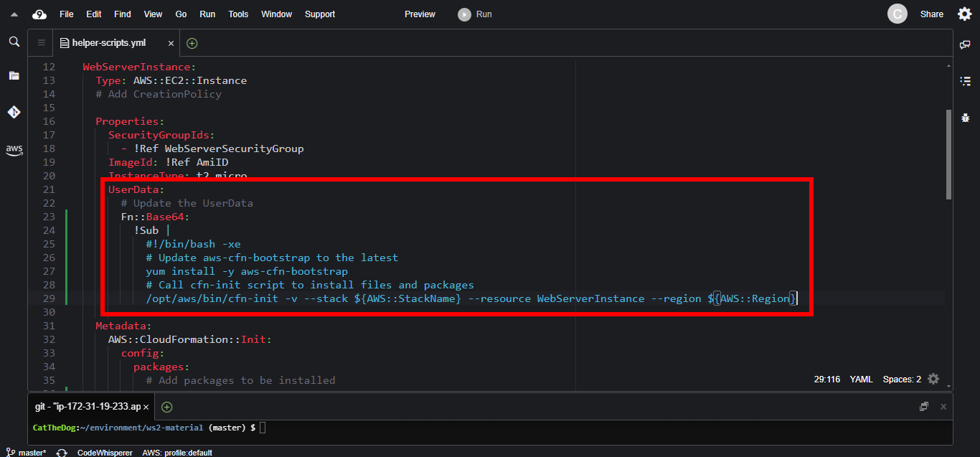Open the Debugger bug icon
The width and height of the screenshot is (980, 457).
click(x=965, y=117)
